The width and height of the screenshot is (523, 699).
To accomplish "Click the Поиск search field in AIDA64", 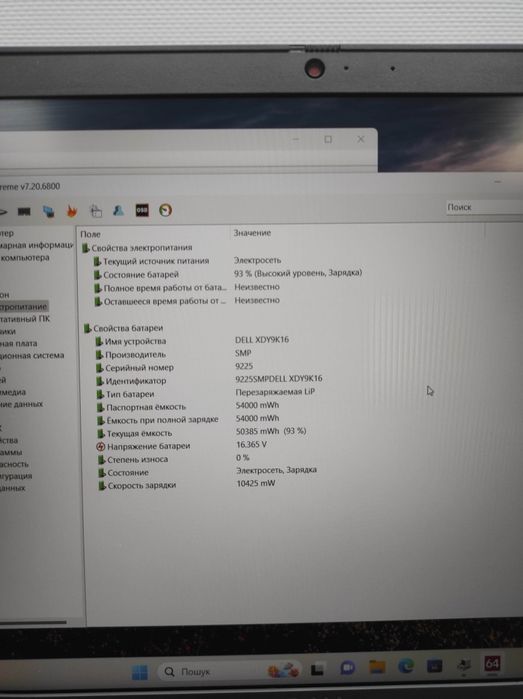I will (484, 207).
